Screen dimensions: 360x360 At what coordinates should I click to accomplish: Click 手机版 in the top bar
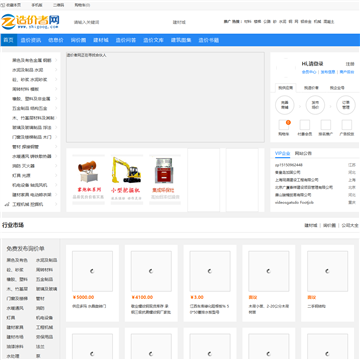click(37, 5)
